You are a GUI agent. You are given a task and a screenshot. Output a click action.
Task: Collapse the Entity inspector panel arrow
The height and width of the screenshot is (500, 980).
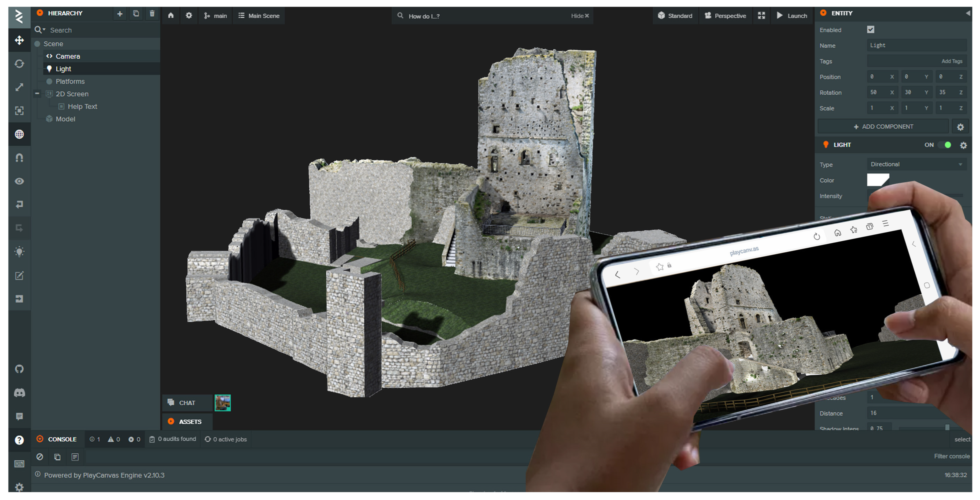(967, 13)
